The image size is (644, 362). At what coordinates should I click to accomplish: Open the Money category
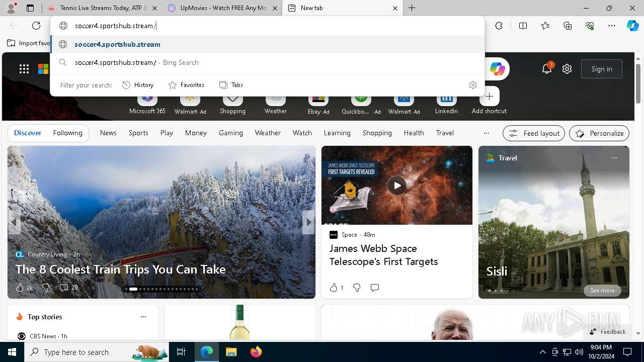click(196, 133)
